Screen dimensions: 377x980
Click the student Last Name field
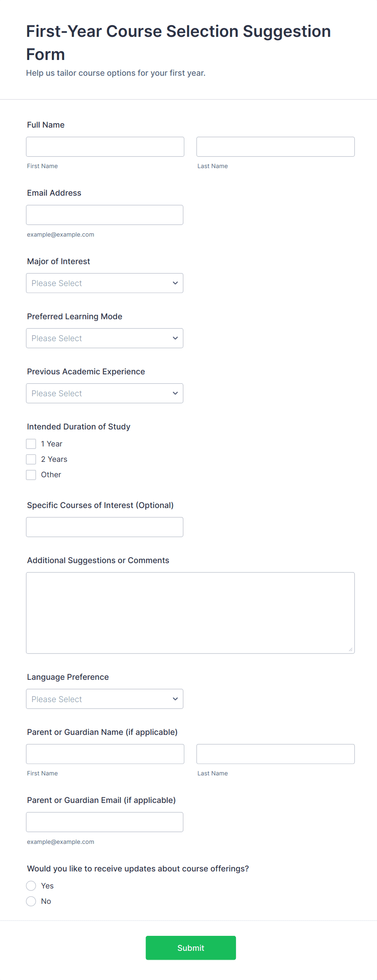click(x=275, y=147)
